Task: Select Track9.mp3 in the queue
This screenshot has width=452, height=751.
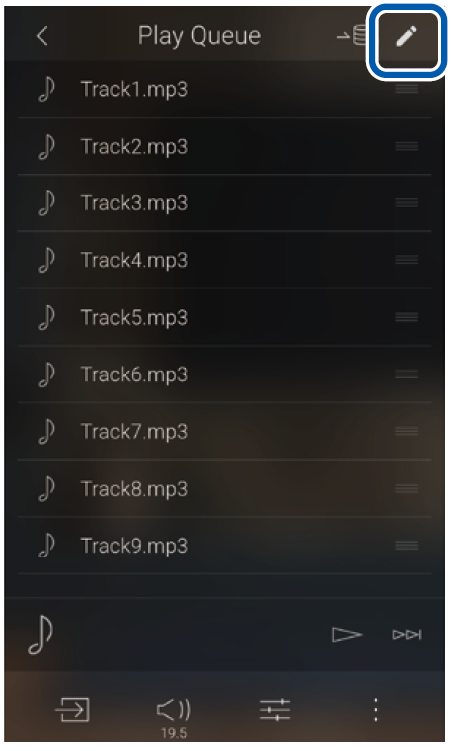Action: pyautogui.click(x=225, y=546)
